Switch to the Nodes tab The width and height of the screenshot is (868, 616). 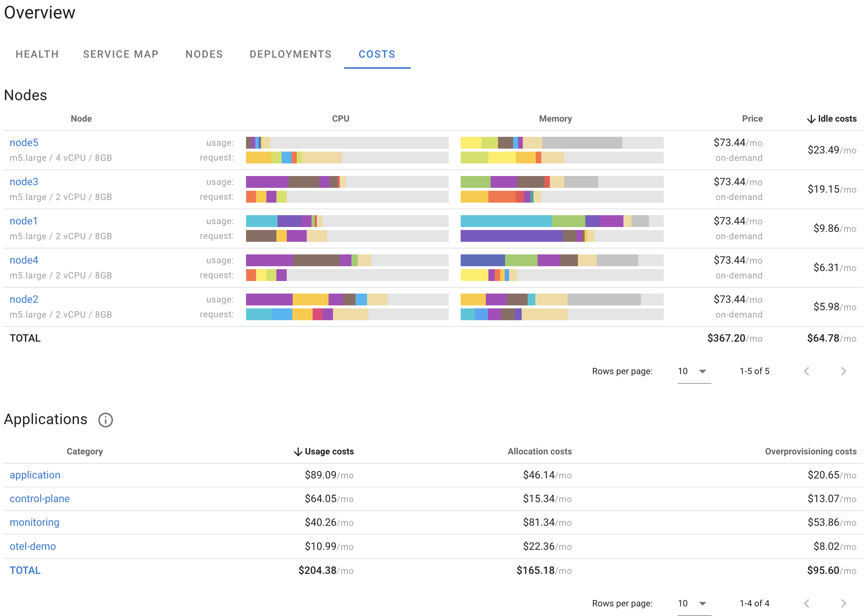click(204, 54)
